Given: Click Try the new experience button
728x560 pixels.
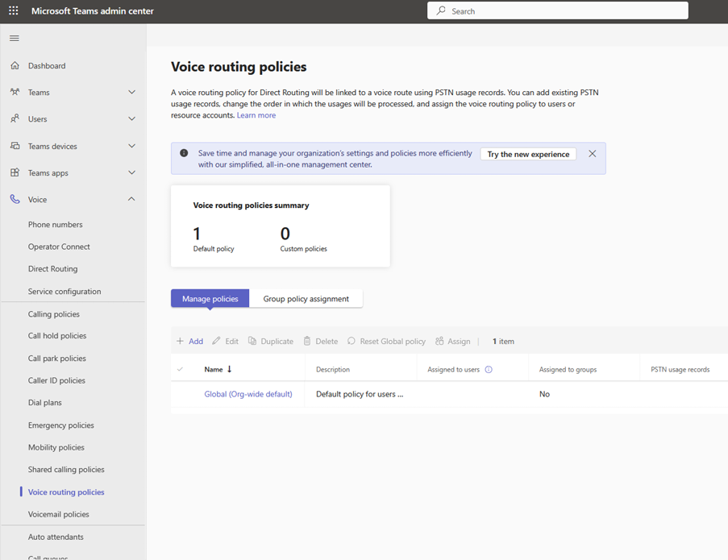Looking at the screenshot, I should coord(528,154).
